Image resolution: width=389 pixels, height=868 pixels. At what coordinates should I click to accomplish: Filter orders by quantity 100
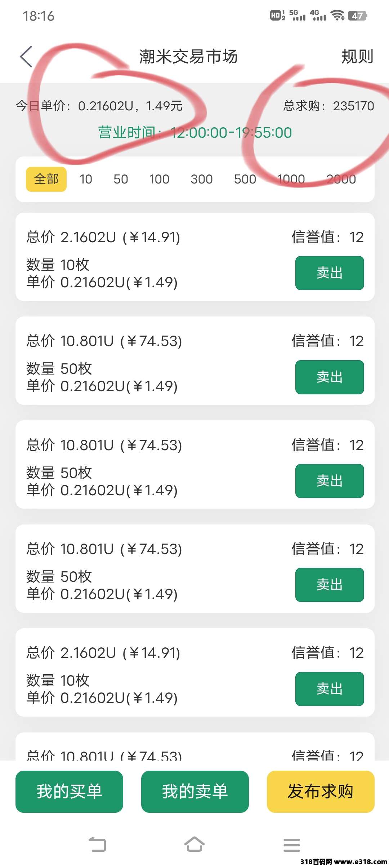(159, 179)
